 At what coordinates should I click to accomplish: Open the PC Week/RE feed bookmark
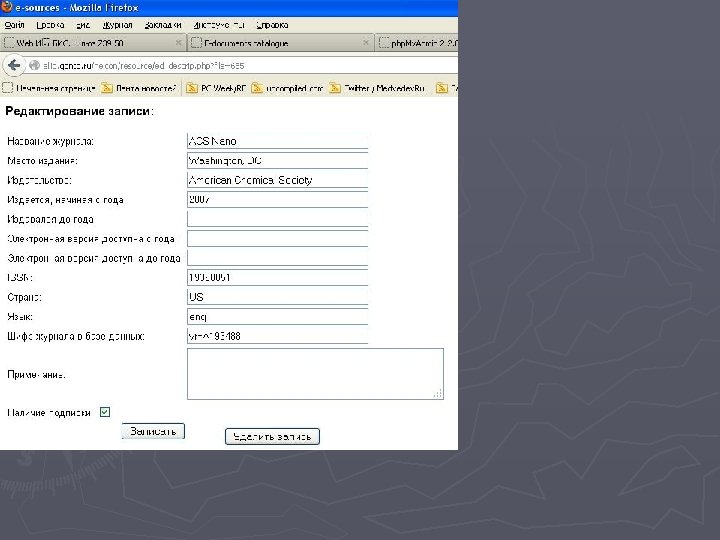pos(217,88)
